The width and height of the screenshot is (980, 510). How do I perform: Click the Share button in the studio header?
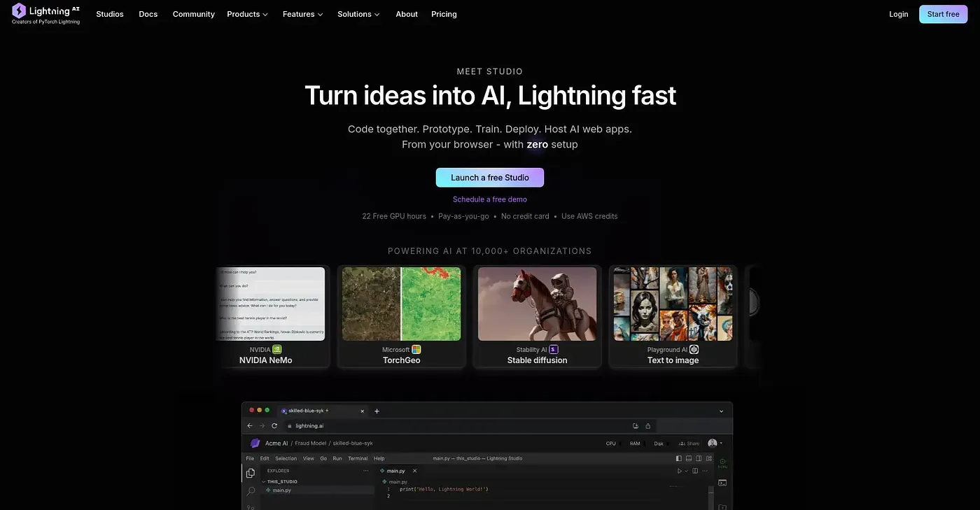(x=689, y=443)
